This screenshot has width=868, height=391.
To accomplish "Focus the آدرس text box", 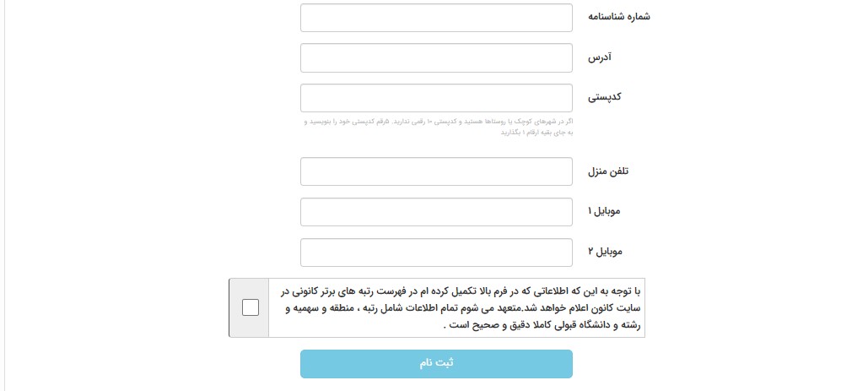I will click(x=436, y=57).
